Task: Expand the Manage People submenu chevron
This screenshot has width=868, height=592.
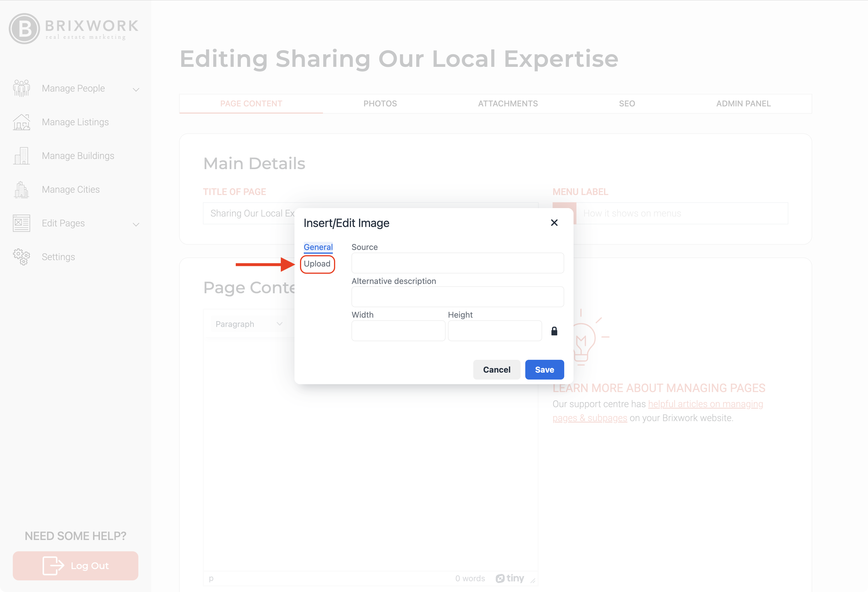Action: click(136, 90)
